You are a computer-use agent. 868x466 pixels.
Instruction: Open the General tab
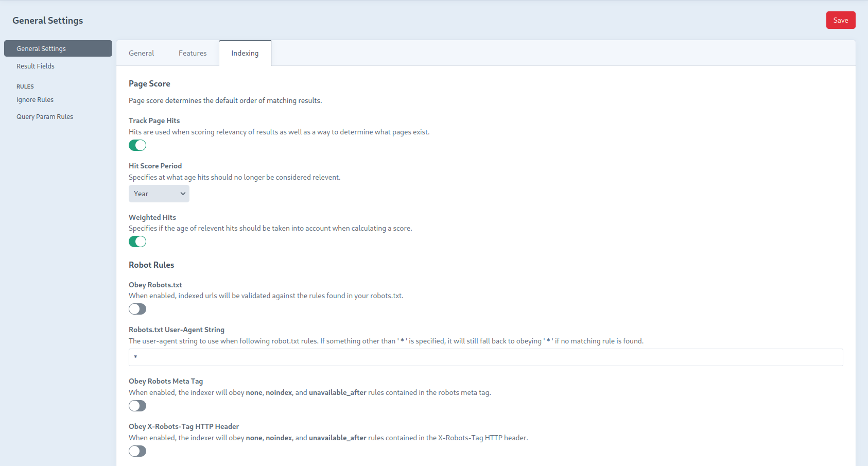point(141,53)
